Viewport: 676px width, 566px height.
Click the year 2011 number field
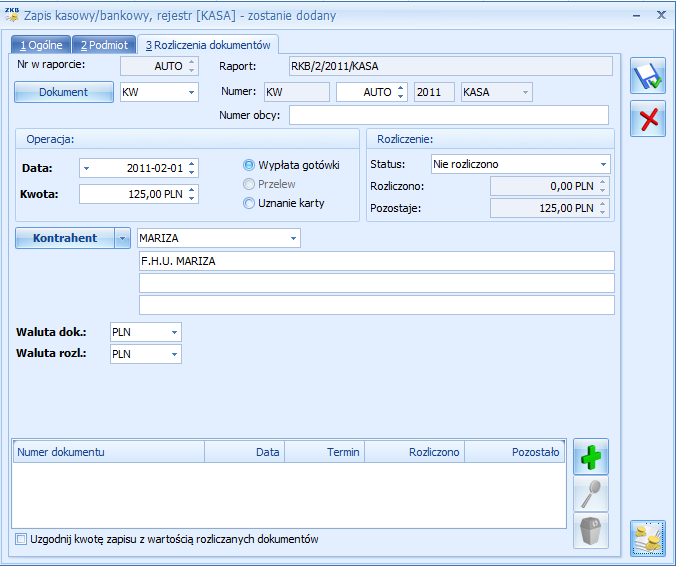tap(434, 92)
